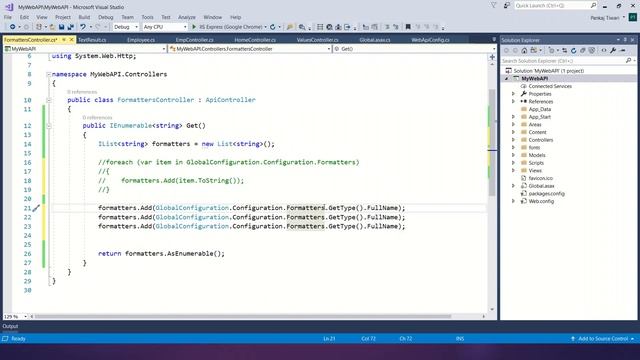The width and height of the screenshot is (640, 360).
Task: Collapse the FormattersController class outline toggle
Action: click(x=49, y=100)
